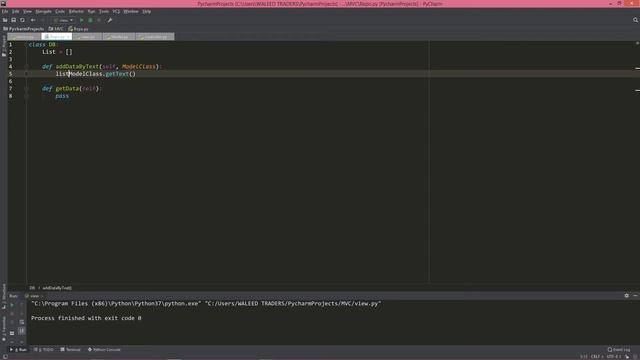The image size is (640, 360).
Task: Open the TODO tool window
Action: [44, 350]
